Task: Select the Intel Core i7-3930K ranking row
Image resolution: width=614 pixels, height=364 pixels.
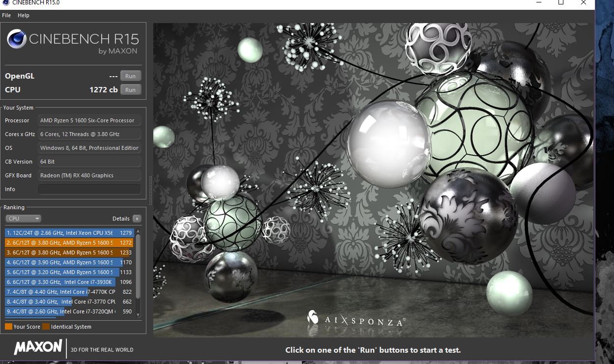Action: (69, 282)
